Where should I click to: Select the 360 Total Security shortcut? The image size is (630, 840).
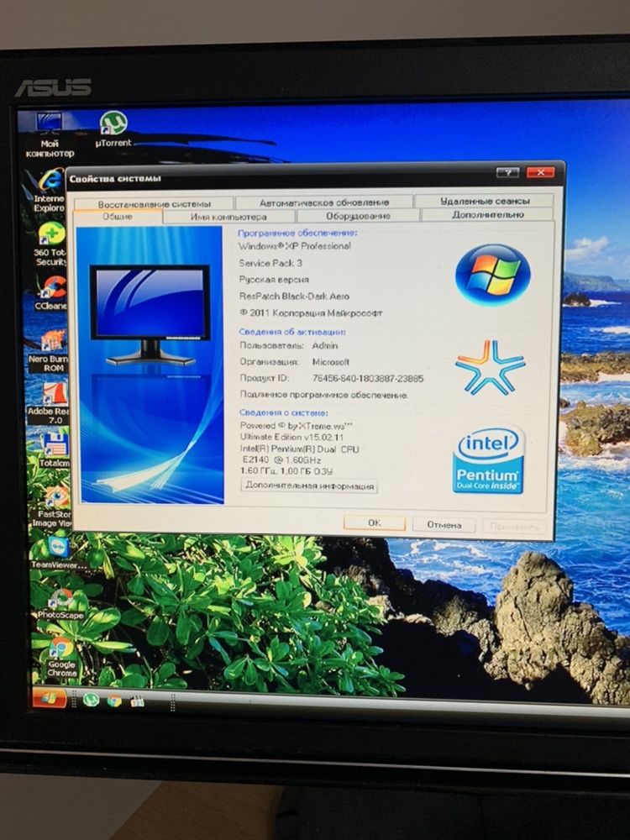pos(50,244)
